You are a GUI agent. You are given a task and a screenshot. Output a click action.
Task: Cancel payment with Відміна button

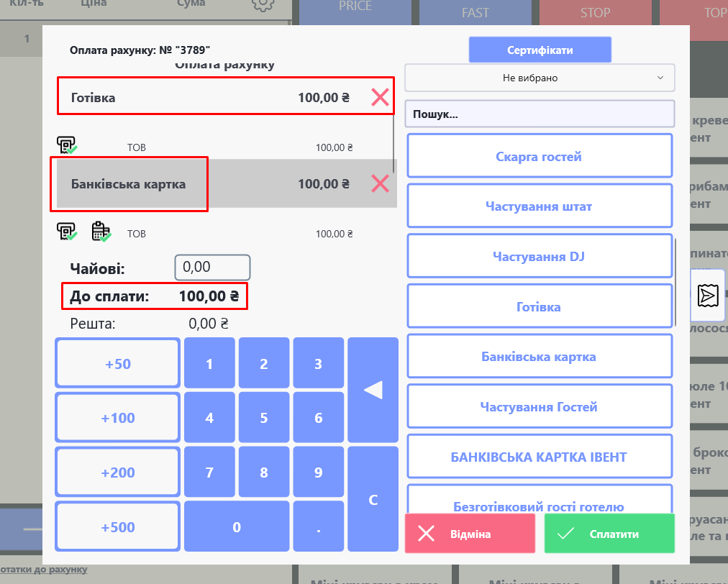(470, 534)
